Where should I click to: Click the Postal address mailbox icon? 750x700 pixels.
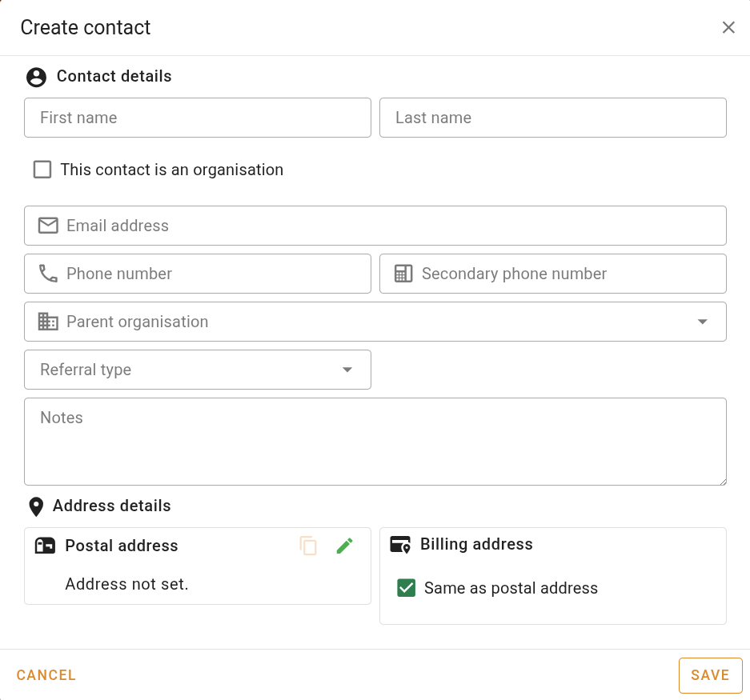point(46,546)
